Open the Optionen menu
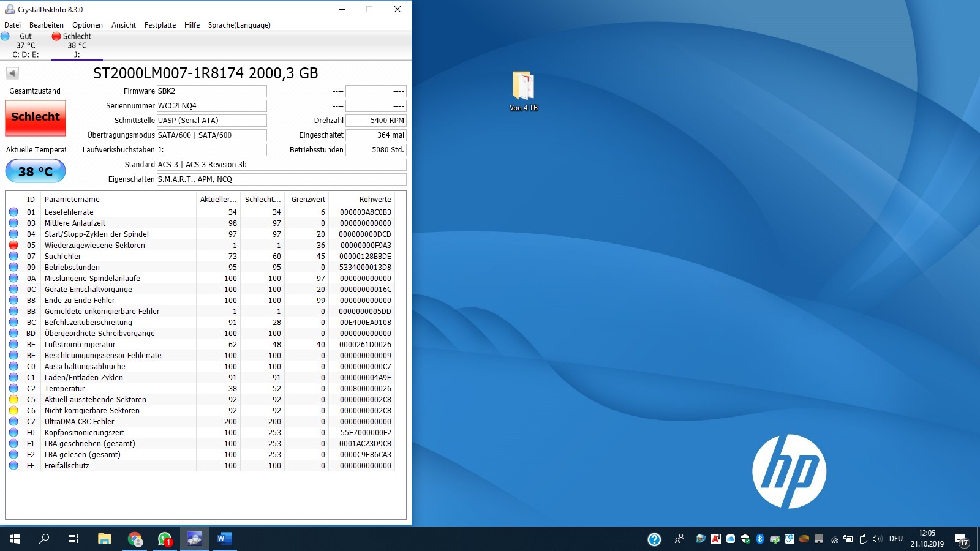The height and width of the screenshot is (551, 980). coord(88,25)
